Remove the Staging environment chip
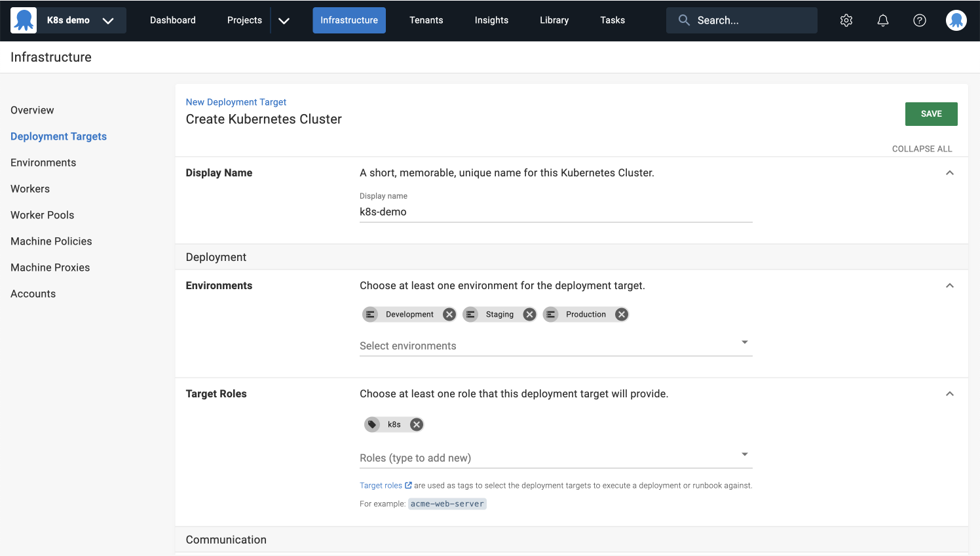Screen dimensions: 980x556 (529, 314)
